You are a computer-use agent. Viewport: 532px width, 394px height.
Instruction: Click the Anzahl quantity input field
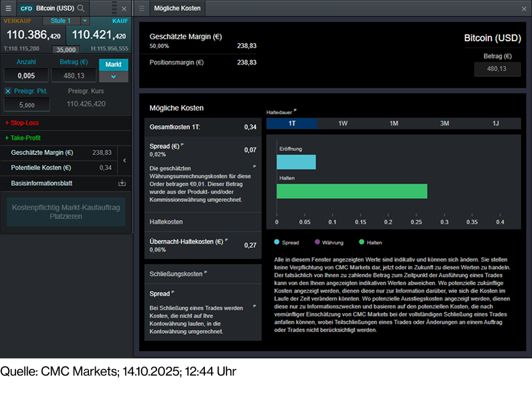coord(26,75)
